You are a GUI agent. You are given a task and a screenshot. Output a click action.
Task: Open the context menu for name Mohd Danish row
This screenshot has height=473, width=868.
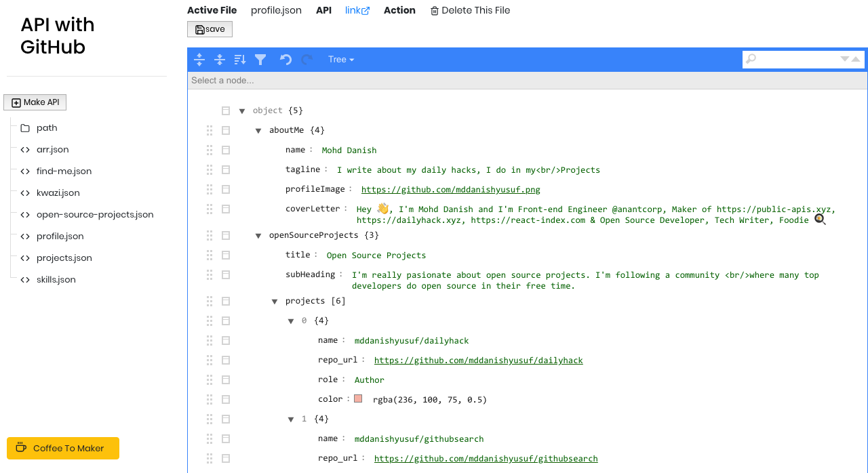226,150
